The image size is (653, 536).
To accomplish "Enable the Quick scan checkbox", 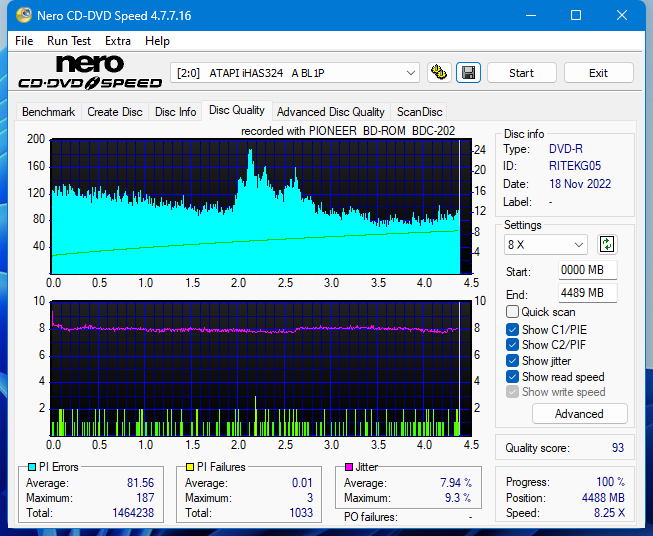I will [x=512, y=312].
